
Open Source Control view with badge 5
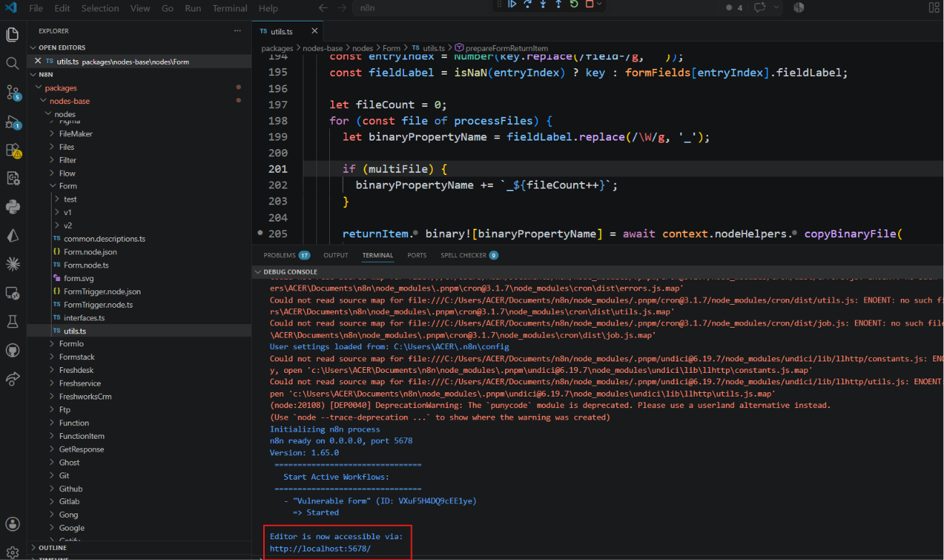tap(13, 92)
